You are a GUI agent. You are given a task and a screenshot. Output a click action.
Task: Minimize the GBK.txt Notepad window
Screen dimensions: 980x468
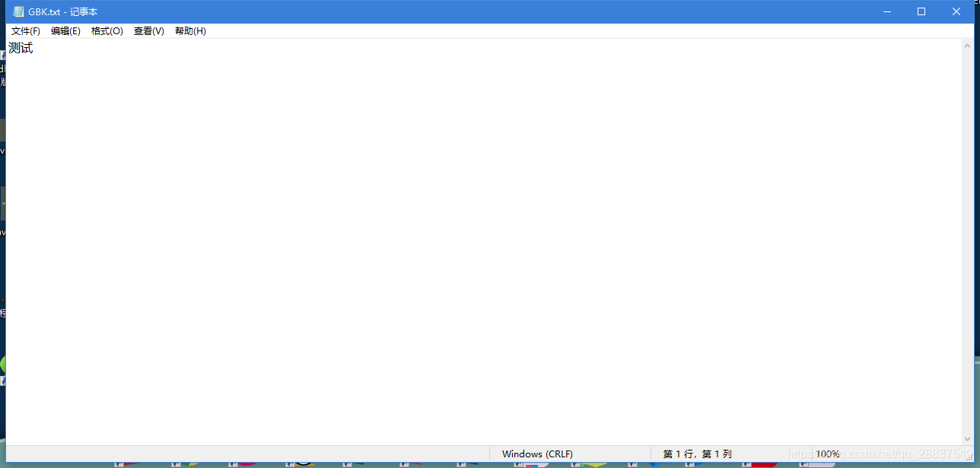click(886, 11)
